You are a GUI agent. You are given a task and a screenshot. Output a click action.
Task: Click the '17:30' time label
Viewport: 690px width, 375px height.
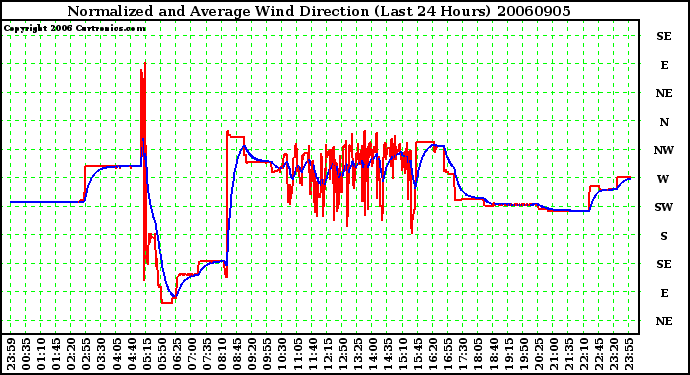click(463, 354)
